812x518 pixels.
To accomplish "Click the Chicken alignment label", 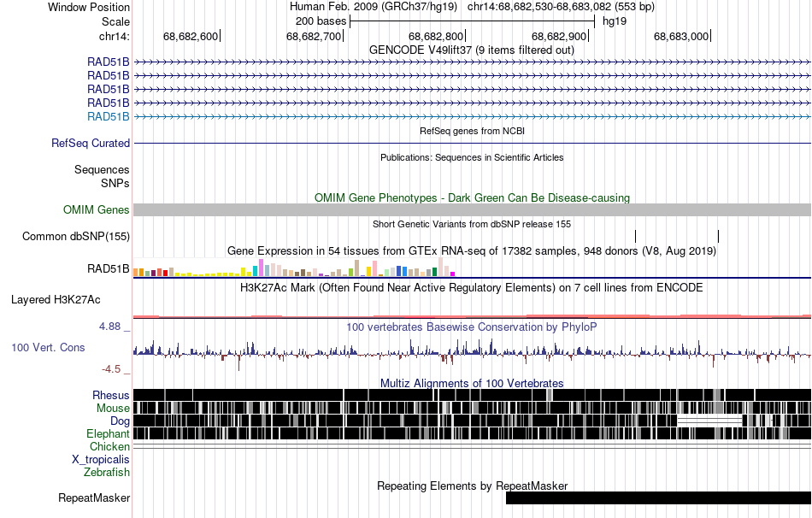I will tap(109, 446).
